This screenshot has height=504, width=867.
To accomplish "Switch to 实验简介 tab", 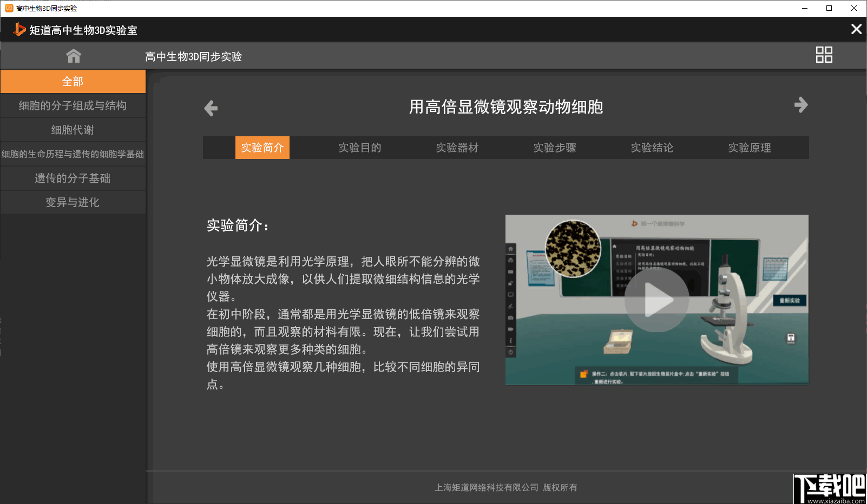I will click(x=262, y=148).
